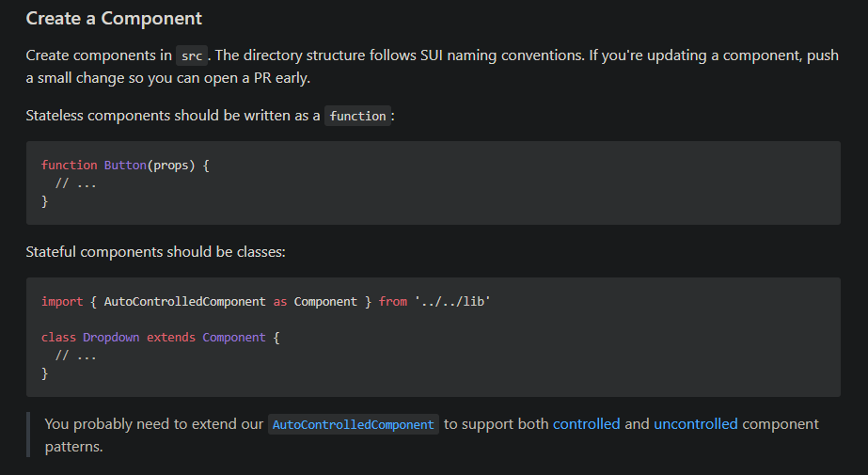Click the '../../lib' string in the import
This screenshot has width=868, height=475.
(x=453, y=301)
